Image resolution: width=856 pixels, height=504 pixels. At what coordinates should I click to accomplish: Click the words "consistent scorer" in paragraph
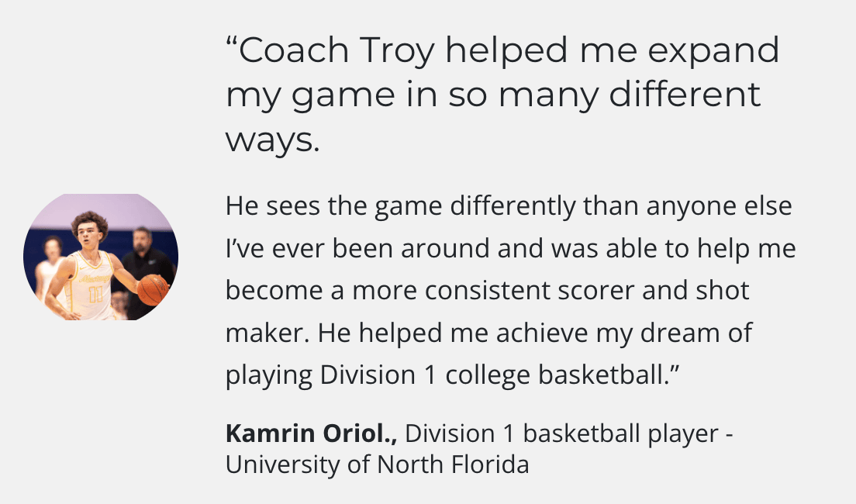pos(530,291)
